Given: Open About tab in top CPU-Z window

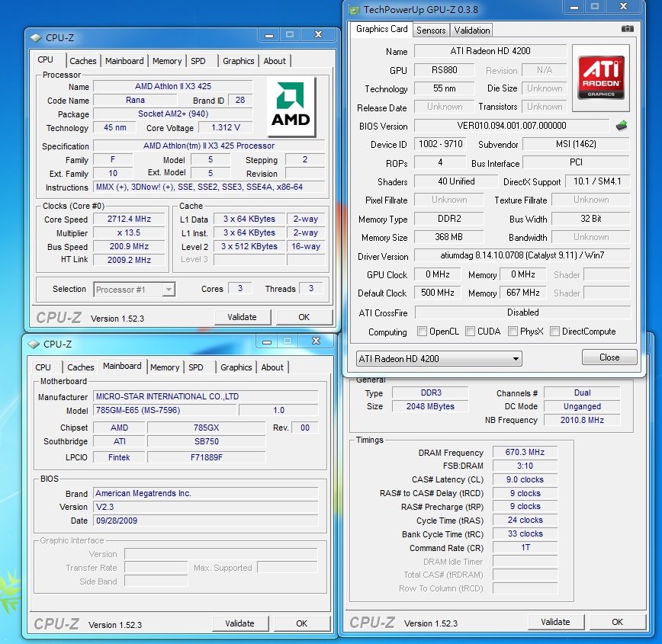Looking at the screenshot, I should click(x=275, y=61).
